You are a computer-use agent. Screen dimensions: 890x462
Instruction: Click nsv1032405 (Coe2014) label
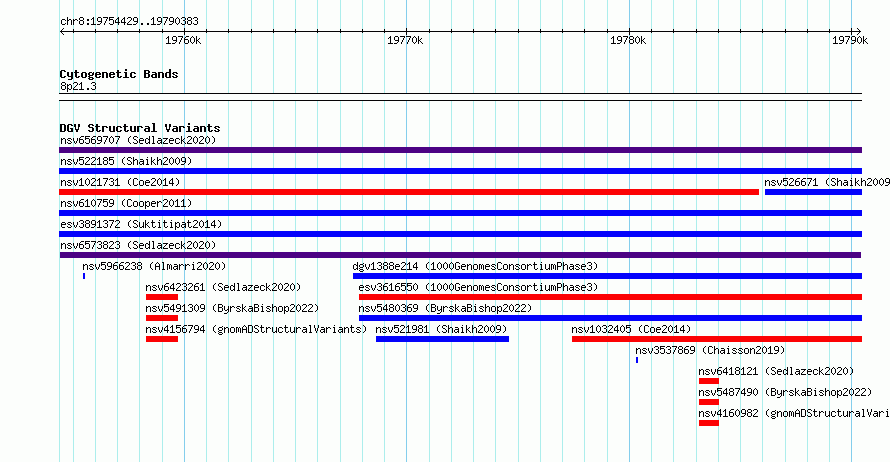coord(631,329)
